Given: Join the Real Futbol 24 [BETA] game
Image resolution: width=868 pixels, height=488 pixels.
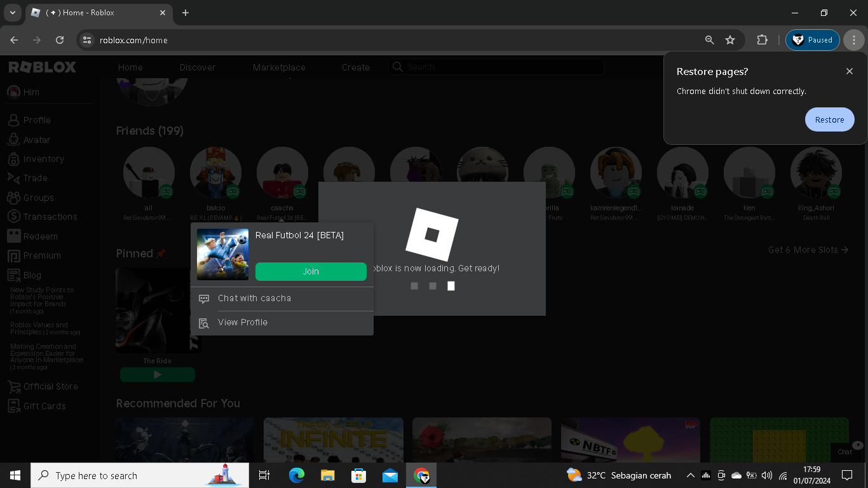Looking at the screenshot, I should (311, 271).
